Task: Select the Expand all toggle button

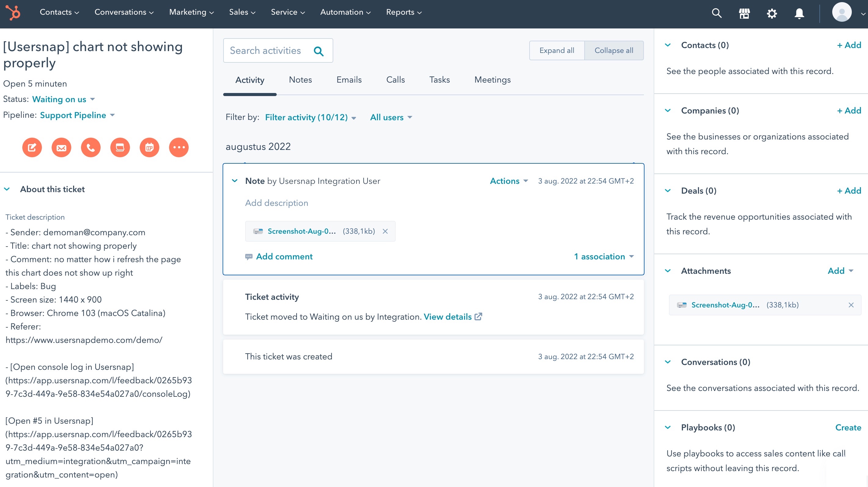Action: click(x=557, y=50)
